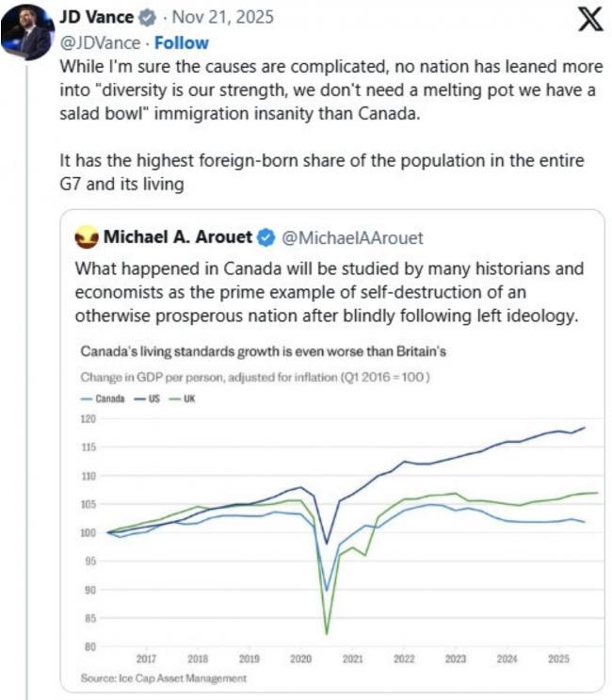The height and width of the screenshot is (700, 612).
Task: Click the chart subtitle about GDP per person
Action: pyautogui.click(x=253, y=378)
